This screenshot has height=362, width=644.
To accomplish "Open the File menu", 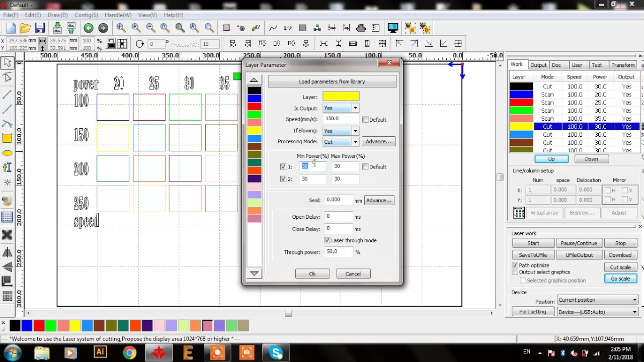I will (11, 15).
